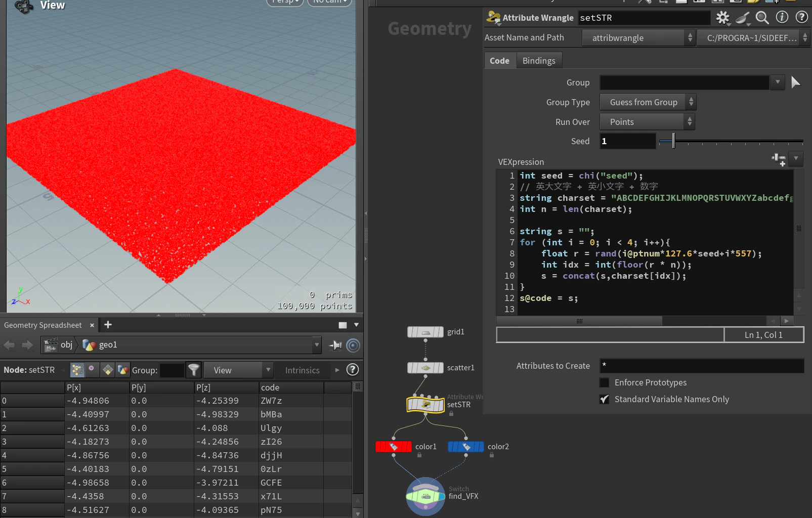Click the Seed value field
This screenshot has height=518, width=812.
(x=628, y=141)
